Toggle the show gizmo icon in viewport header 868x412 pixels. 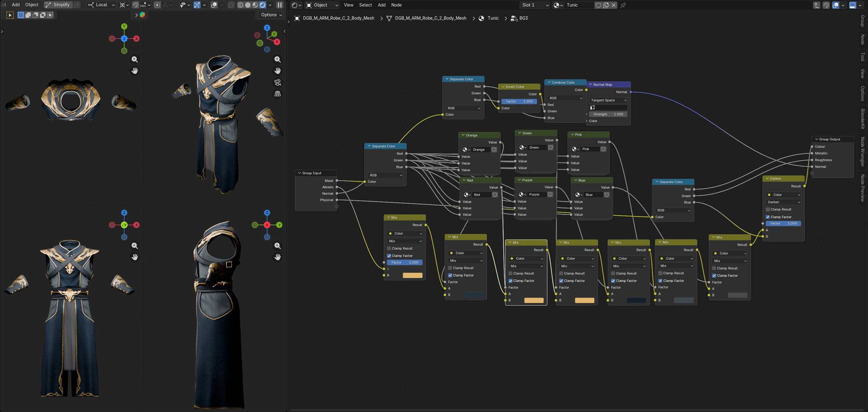197,5
